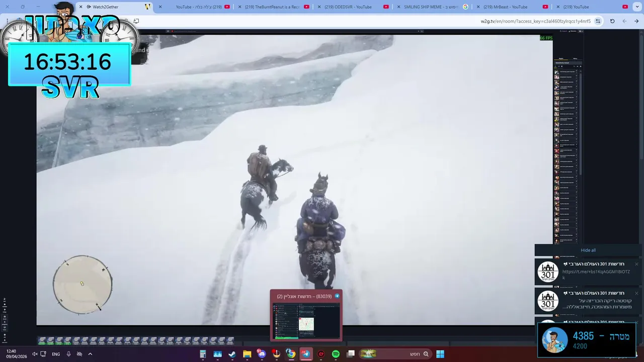The width and height of the screenshot is (644, 362).
Task: Switch to the Watch2Gether tab
Action: [115, 7]
